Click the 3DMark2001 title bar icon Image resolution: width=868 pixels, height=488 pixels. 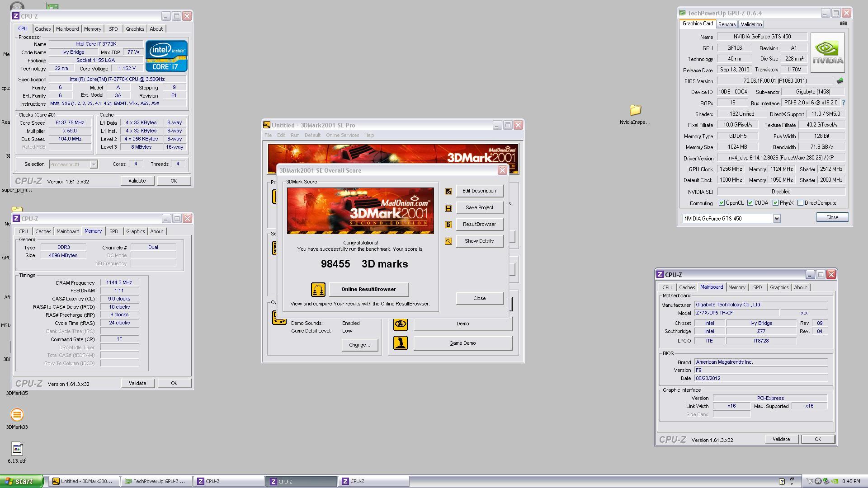267,125
